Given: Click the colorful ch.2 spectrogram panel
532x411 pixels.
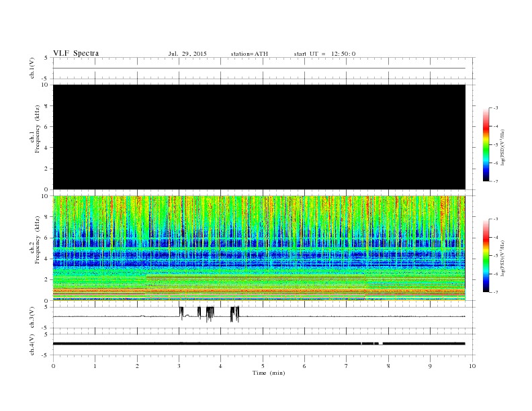Looking at the screenshot, I should [259, 248].
